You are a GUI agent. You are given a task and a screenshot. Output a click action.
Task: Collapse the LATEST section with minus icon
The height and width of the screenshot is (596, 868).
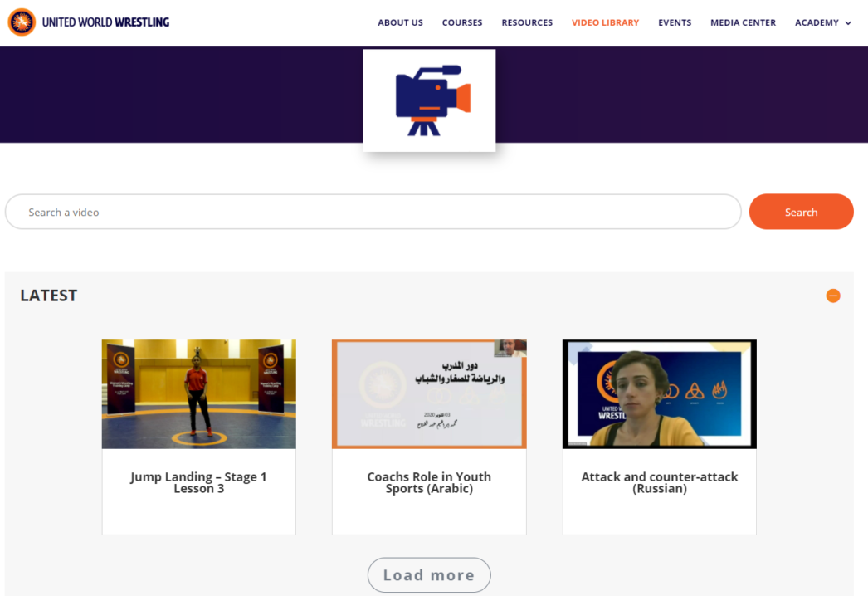click(x=832, y=296)
